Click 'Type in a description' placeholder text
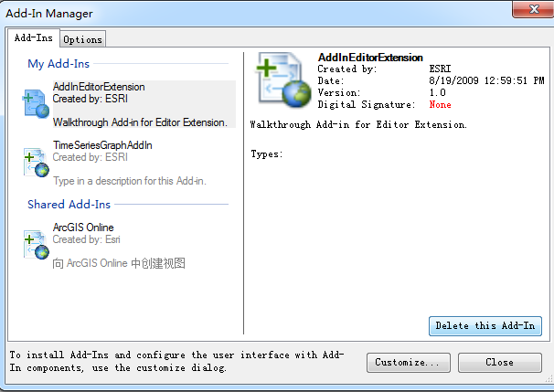The height and width of the screenshot is (392, 554). pos(130,181)
